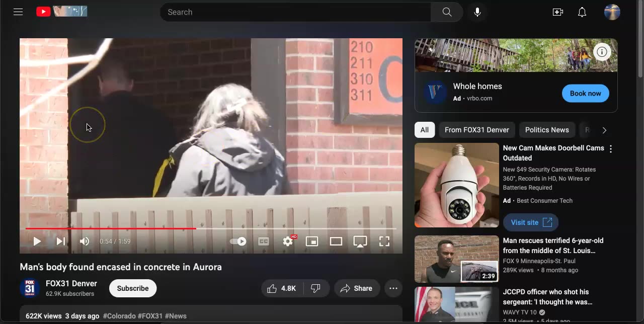Open video settings gear menu

pos(288,241)
